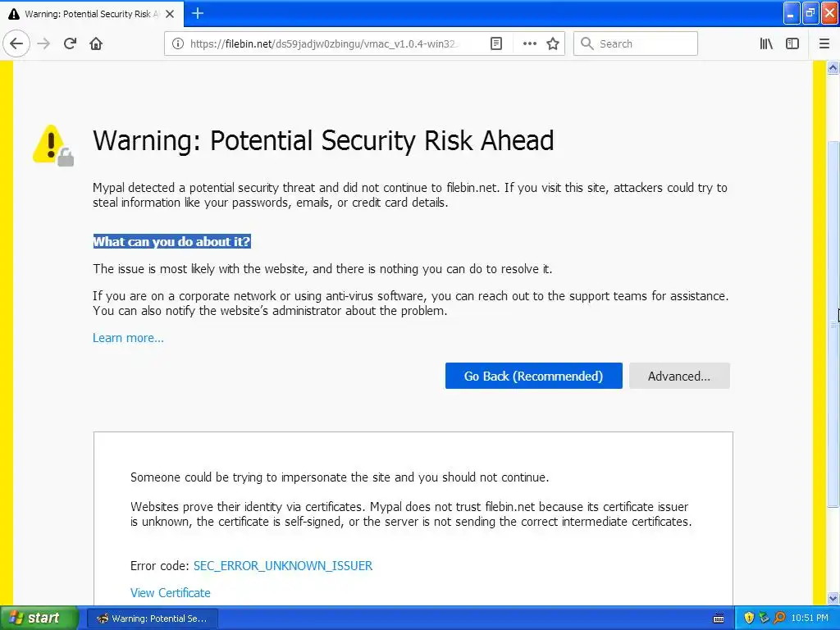Toggle Reader View in address bar
The width and height of the screenshot is (840, 630).
pyautogui.click(x=496, y=43)
